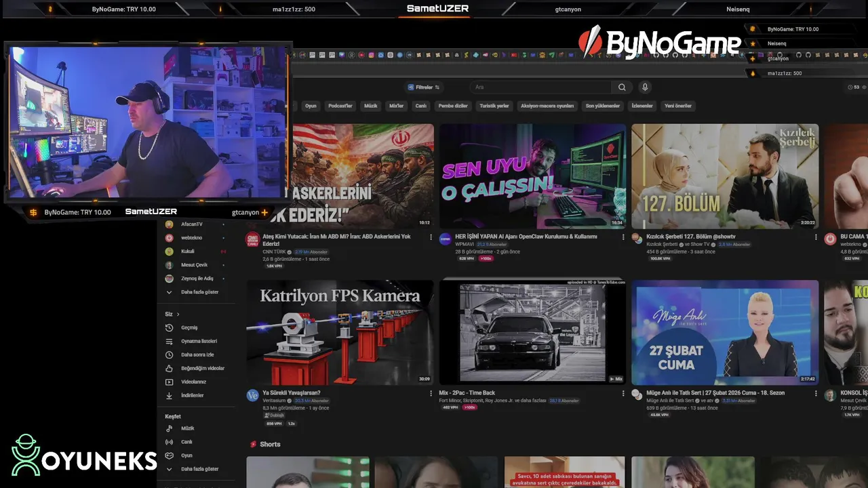Open CNN TÜRK channel avatar
Viewport: 868px width, 488px height.
(252, 239)
